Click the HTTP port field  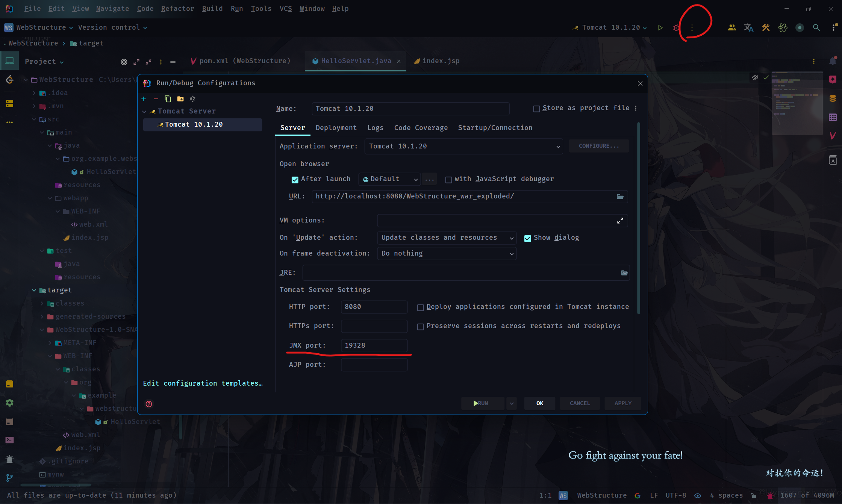374,307
